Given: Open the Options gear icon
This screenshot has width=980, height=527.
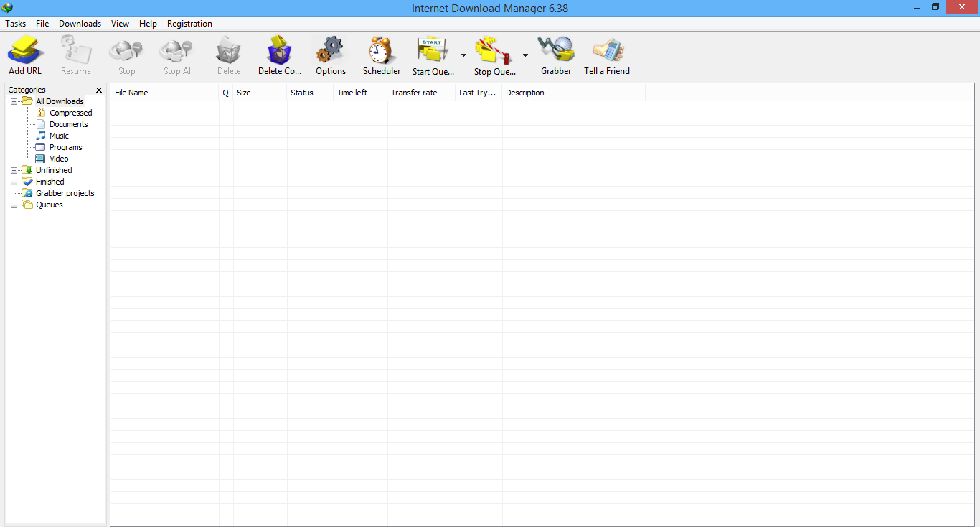Looking at the screenshot, I should pyautogui.click(x=330, y=50).
